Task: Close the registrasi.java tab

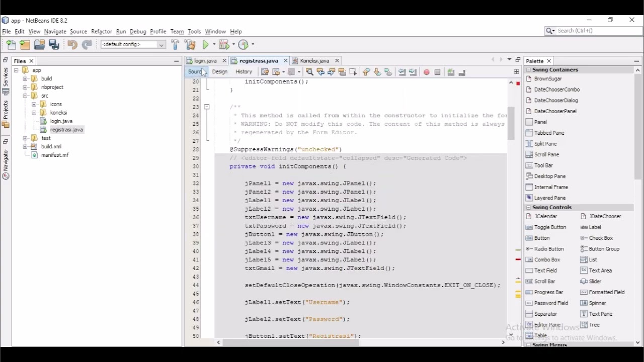Action: 286,61
